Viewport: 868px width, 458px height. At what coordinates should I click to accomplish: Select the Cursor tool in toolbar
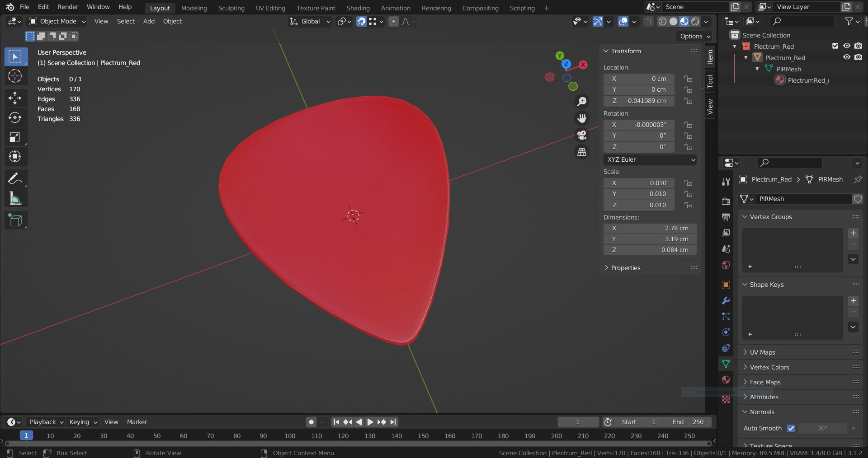pos(15,76)
